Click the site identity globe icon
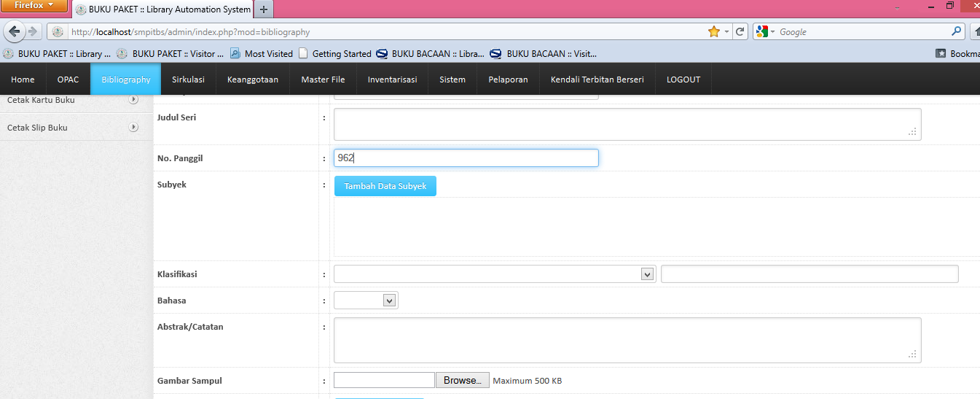The image size is (980, 399). 58,32
